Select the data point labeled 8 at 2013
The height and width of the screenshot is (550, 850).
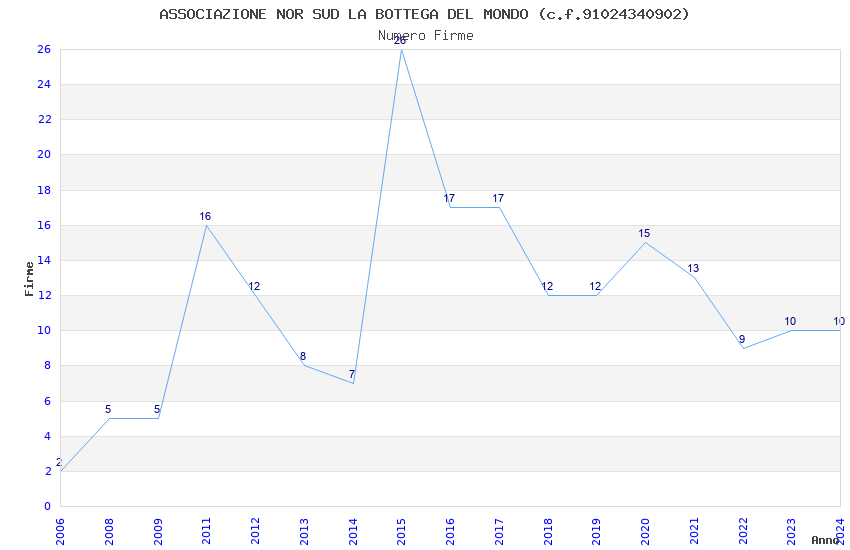[304, 365]
